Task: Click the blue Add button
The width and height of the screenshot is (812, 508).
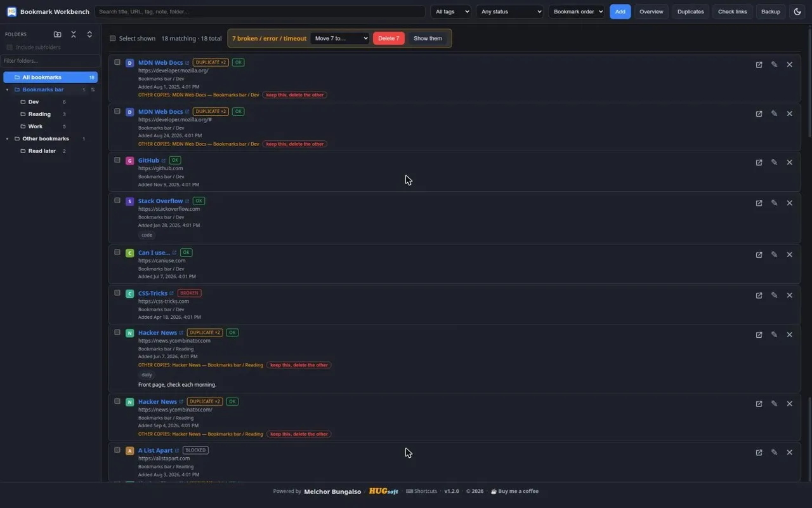Action: tap(620, 11)
